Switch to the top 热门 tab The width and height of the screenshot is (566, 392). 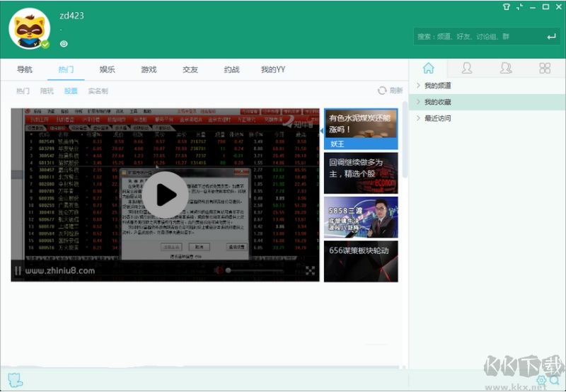click(66, 69)
